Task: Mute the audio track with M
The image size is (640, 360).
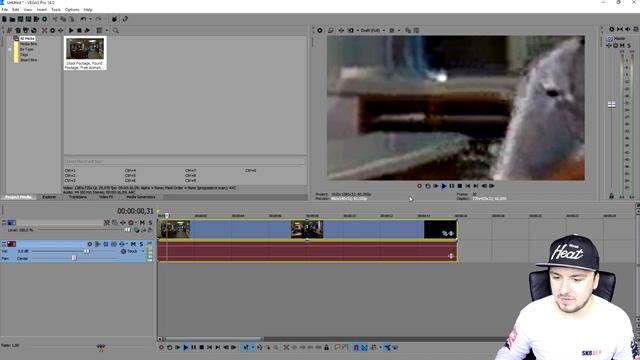Action: point(133,244)
